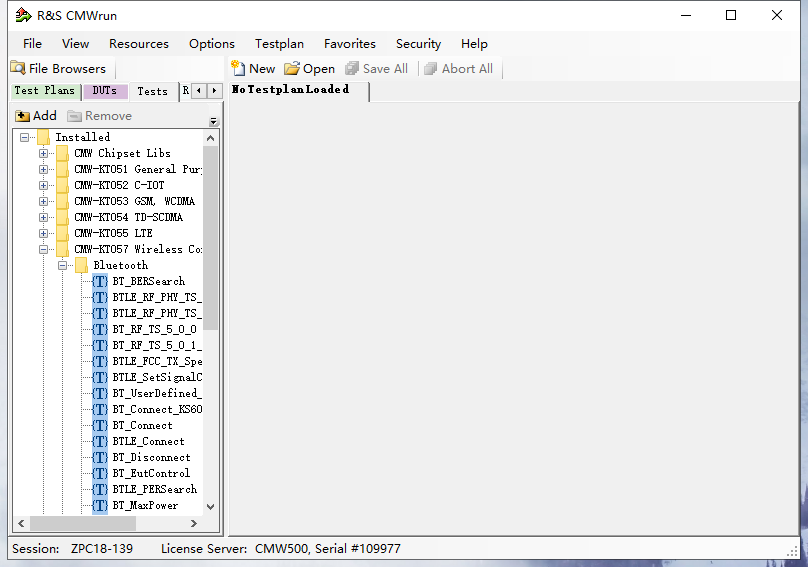The height and width of the screenshot is (567, 808).
Task: Open the Security menu
Action: click(x=418, y=44)
